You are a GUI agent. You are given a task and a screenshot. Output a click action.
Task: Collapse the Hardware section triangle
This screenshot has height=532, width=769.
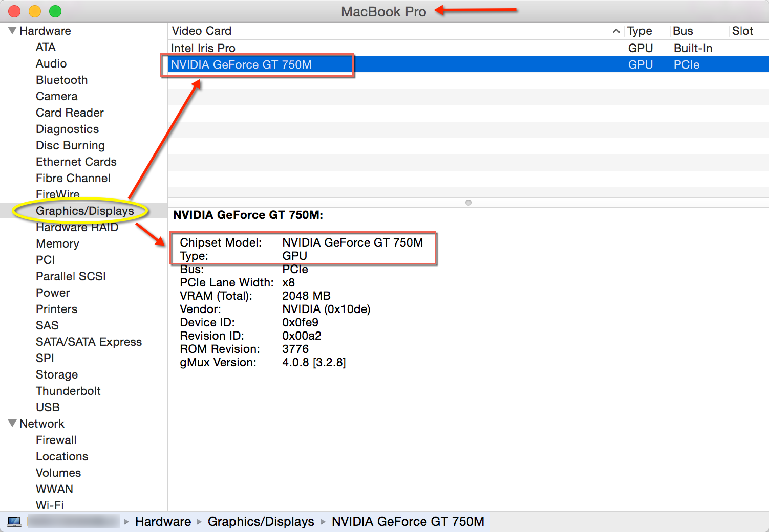click(13, 31)
